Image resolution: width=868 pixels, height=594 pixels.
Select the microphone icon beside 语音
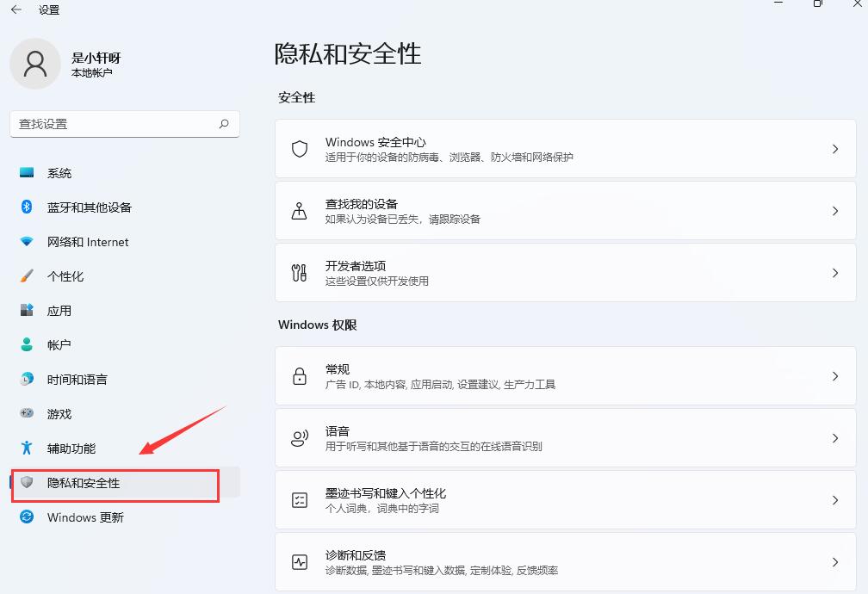coord(299,437)
